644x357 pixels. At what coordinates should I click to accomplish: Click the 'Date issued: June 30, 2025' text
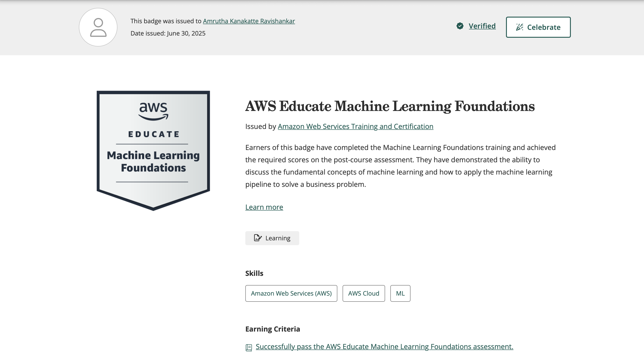pos(168,33)
